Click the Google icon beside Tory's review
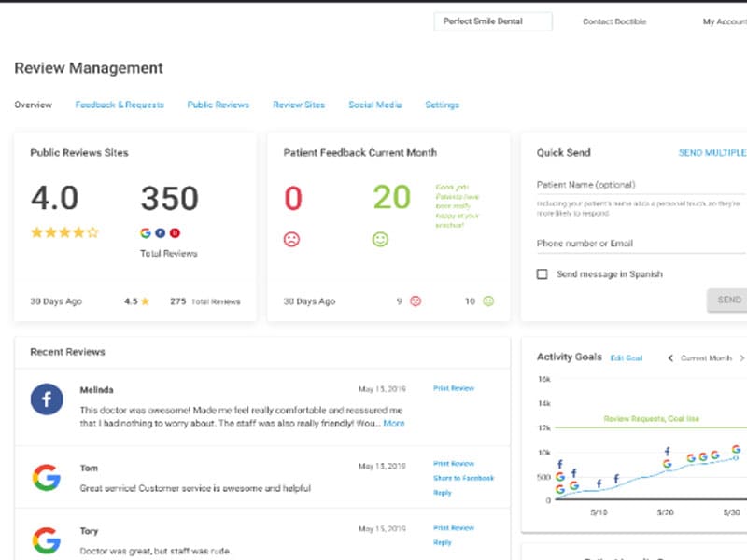This screenshot has width=747, height=560. pyautogui.click(x=47, y=540)
